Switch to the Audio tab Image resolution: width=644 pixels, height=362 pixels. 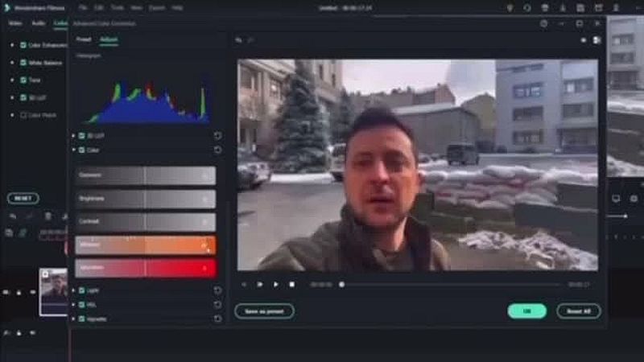(38, 23)
